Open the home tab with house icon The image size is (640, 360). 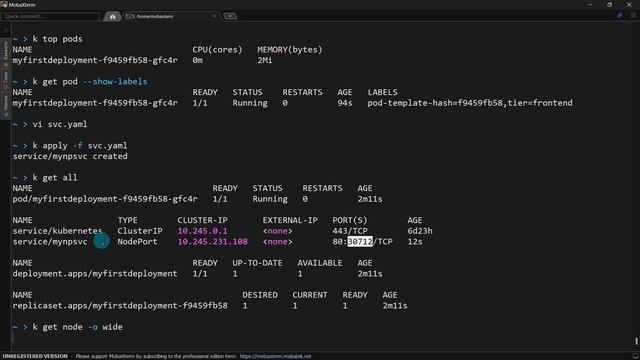pyautogui.click(x=112, y=16)
